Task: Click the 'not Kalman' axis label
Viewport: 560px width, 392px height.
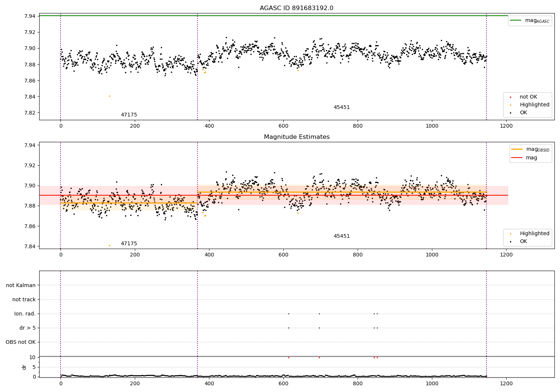Action: [21, 285]
